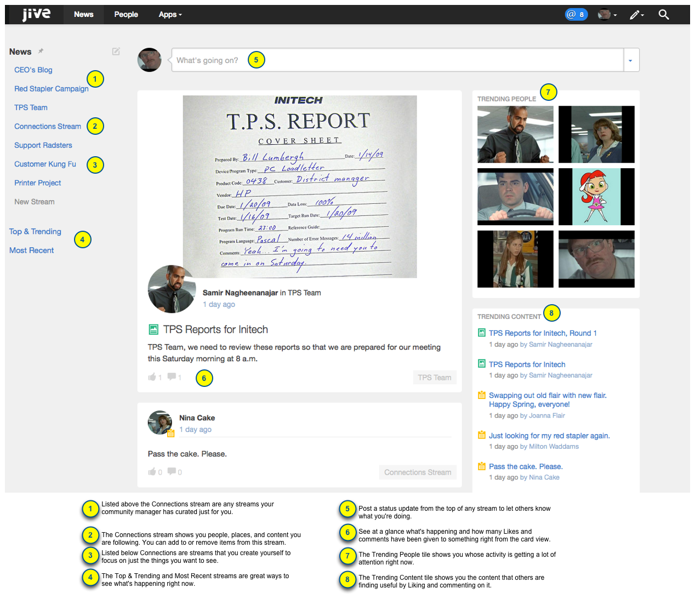Click Nina Cake's avatar

160,423
